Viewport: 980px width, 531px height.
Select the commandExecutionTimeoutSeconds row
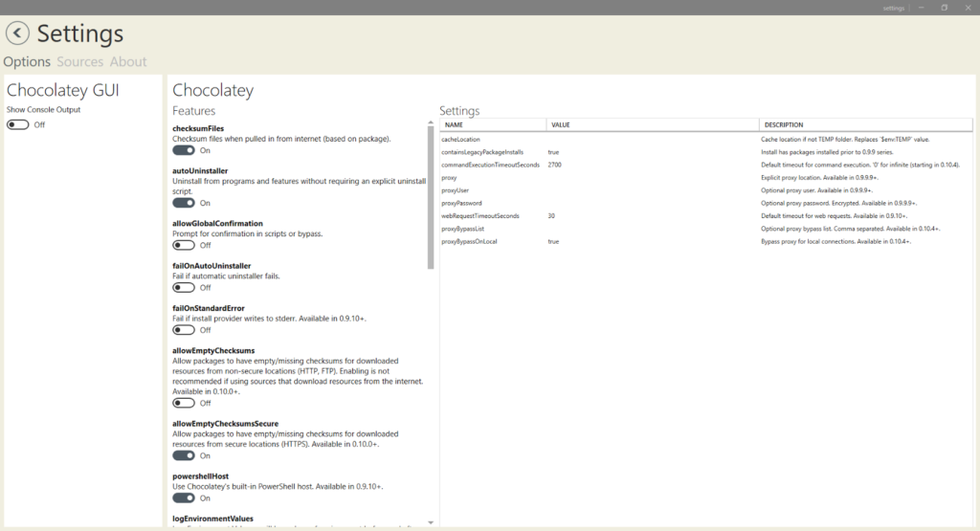click(x=706, y=165)
